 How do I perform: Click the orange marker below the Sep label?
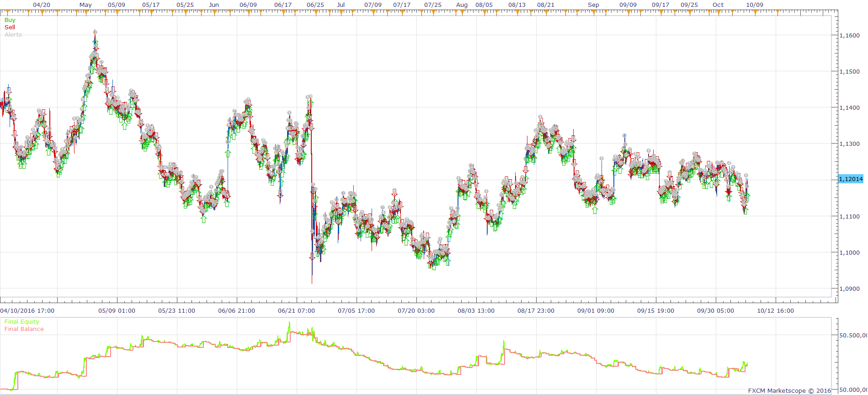pyautogui.click(x=594, y=12)
